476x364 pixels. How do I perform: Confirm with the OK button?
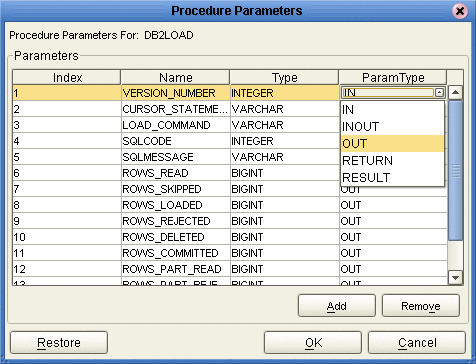click(313, 342)
